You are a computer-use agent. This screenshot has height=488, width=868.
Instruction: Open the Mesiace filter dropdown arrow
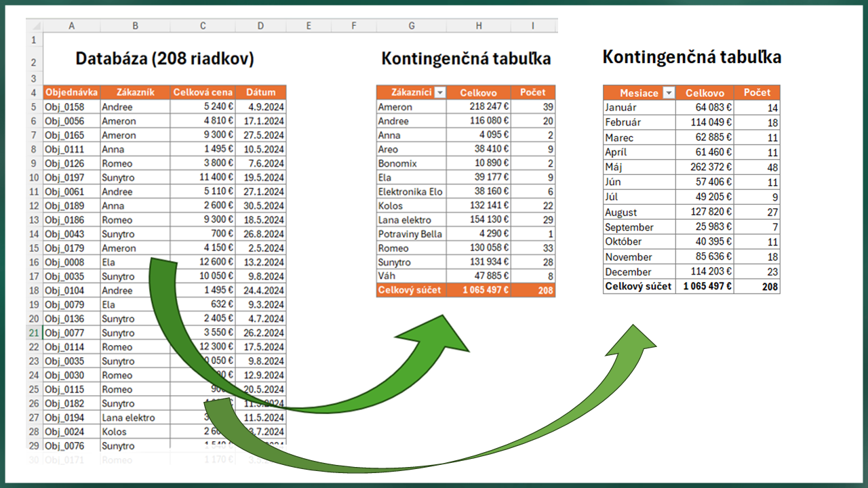pos(669,94)
